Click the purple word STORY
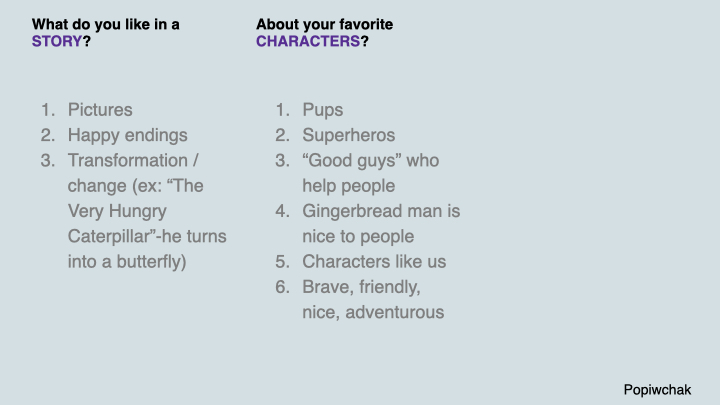Viewport: 720px width, 405px height. pos(57,42)
